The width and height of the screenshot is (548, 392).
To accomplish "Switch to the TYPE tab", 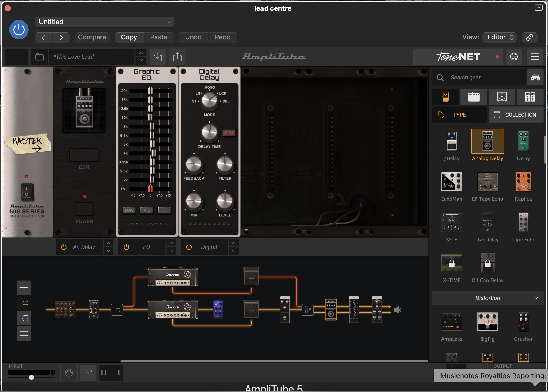I will coord(460,115).
